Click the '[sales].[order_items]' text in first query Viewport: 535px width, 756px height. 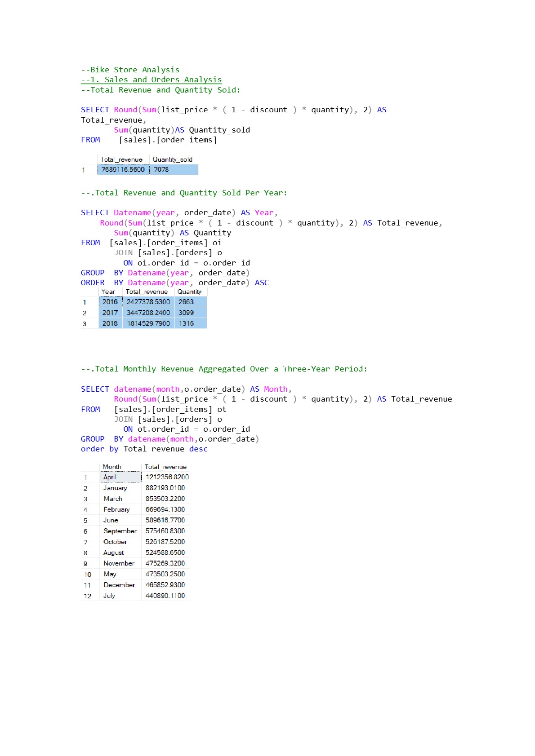pos(168,140)
